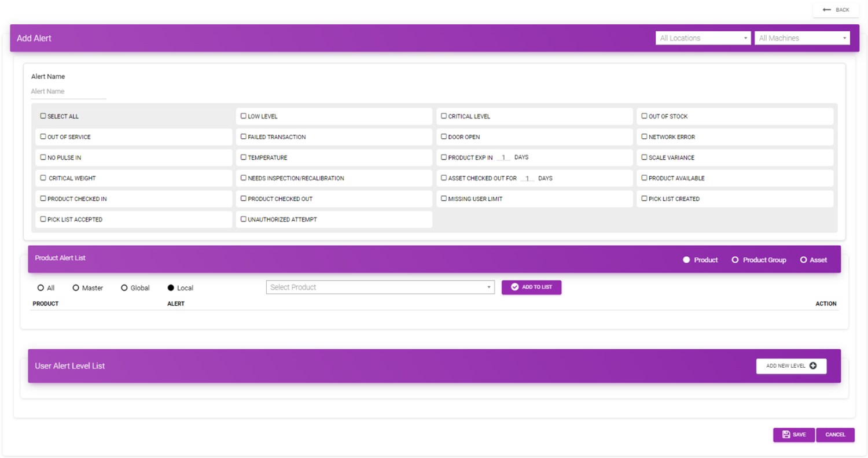This screenshot has width=868, height=458.
Task: Select the Product Group radio option
Action: coord(735,260)
